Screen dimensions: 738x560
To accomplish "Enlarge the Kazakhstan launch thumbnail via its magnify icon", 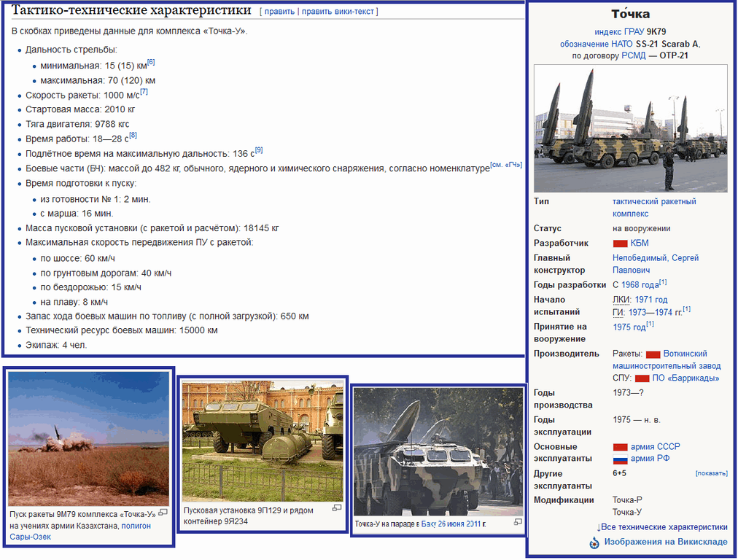I will (163, 512).
